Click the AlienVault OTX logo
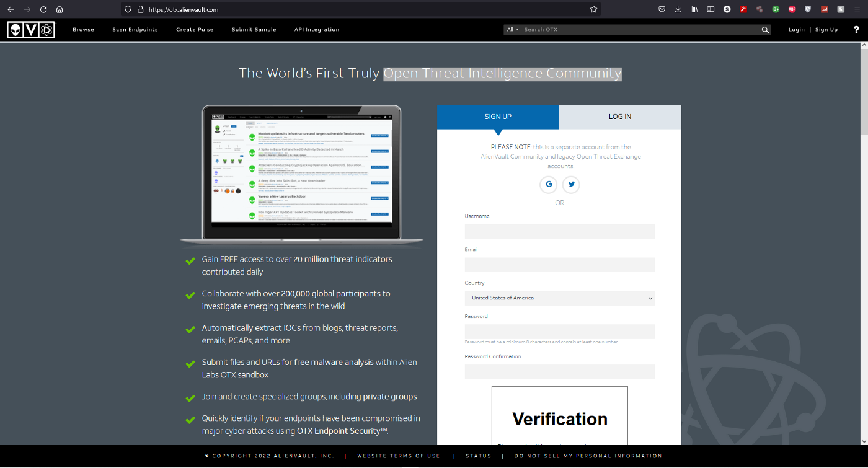Viewport: 868px width, 468px height. [31, 30]
